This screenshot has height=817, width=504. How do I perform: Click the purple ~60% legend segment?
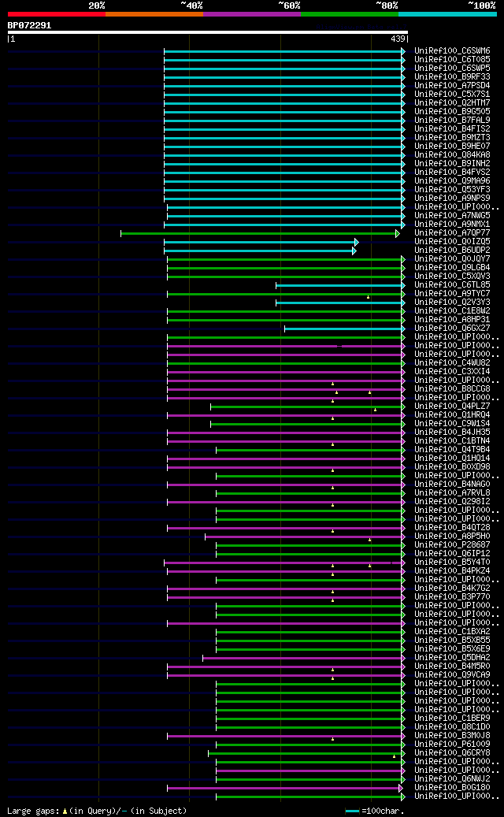[x=252, y=14]
